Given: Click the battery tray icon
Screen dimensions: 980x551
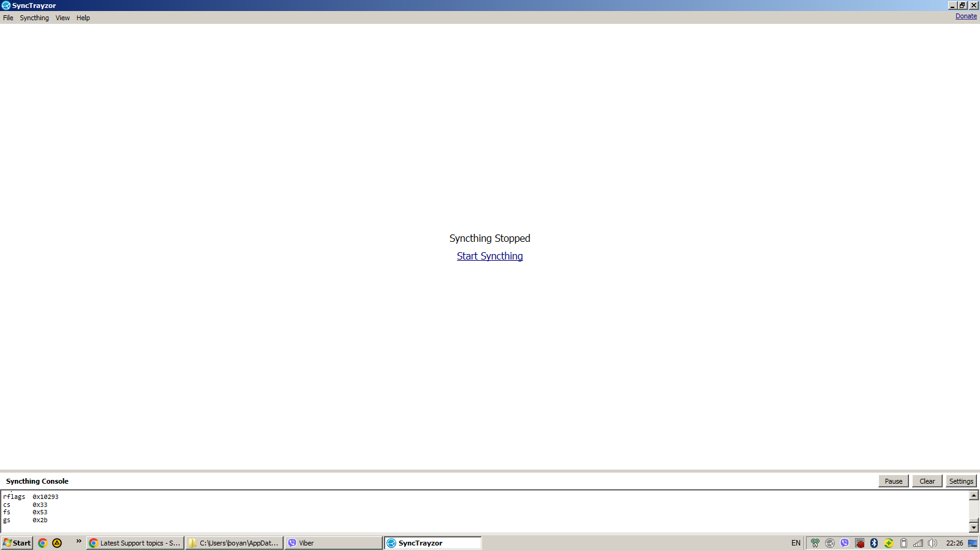Looking at the screenshot, I should pos(903,543).
